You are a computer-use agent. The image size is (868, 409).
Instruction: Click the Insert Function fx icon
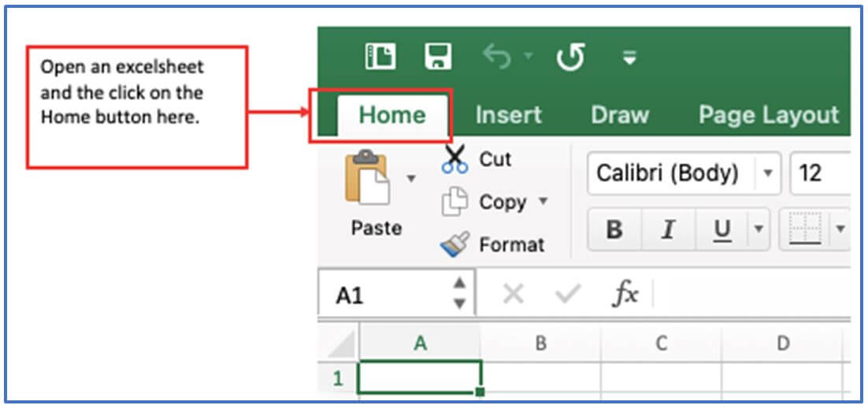(x=625, y=294)
